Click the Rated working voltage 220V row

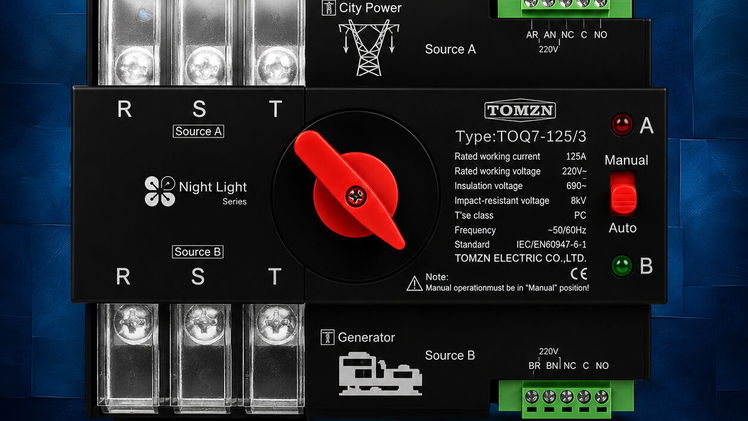point(520,171)
